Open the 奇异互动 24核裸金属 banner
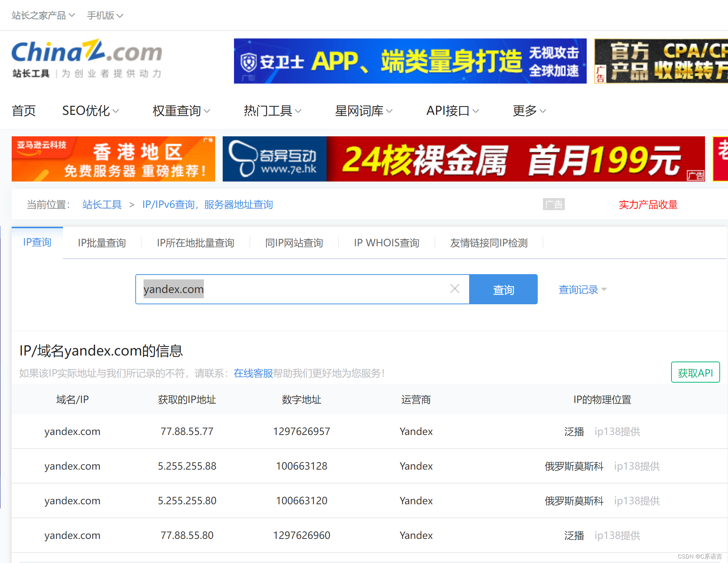Screen dimensions: 728x563 click(x=464, y=159)
